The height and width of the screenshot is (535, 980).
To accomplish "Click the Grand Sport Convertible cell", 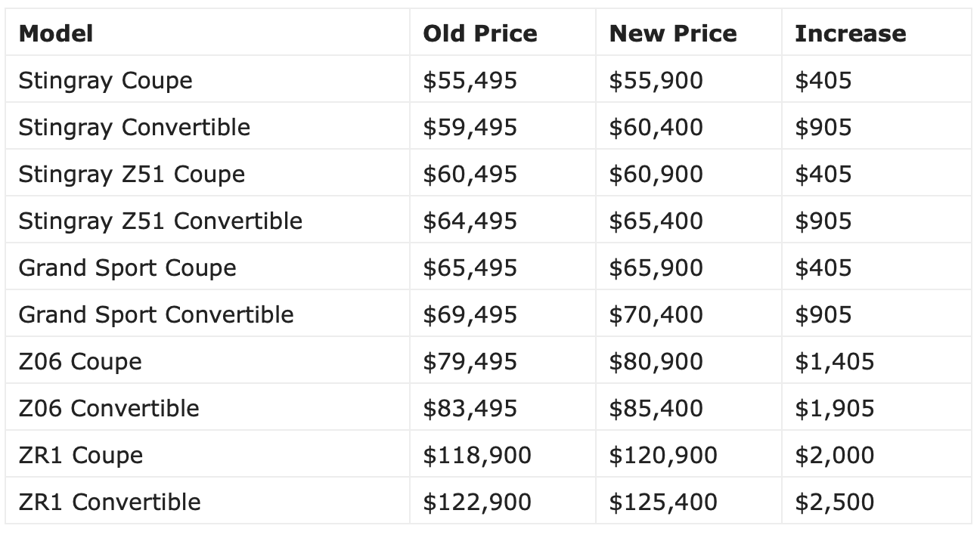I will click(156, 315).
